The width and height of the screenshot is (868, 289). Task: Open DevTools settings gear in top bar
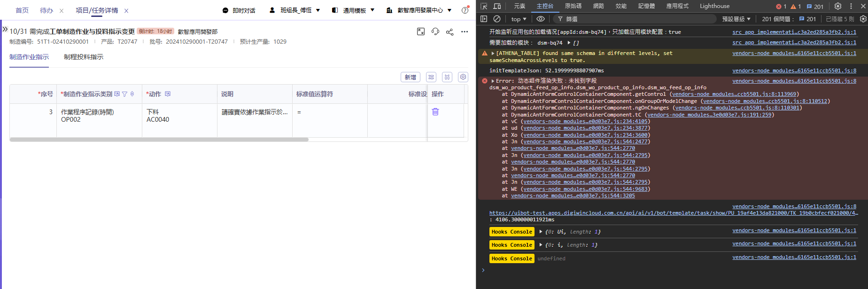pyautogui.click(x=838, y=6)
